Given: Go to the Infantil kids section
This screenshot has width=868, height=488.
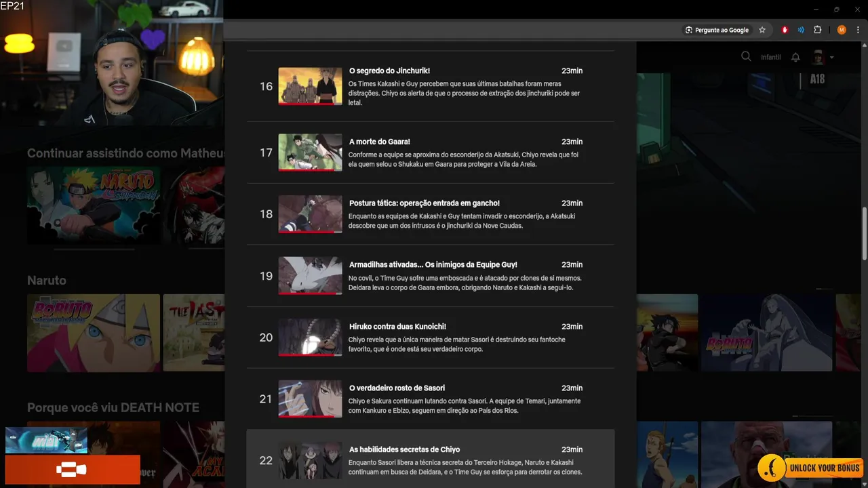Looking at the screenshot, I should (771, 58).
